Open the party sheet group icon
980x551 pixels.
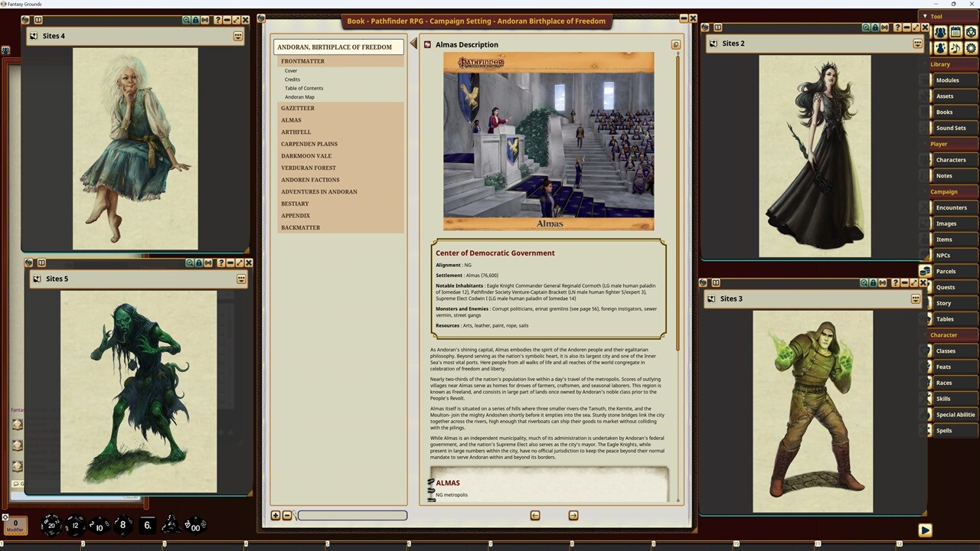tap(939, 32)
